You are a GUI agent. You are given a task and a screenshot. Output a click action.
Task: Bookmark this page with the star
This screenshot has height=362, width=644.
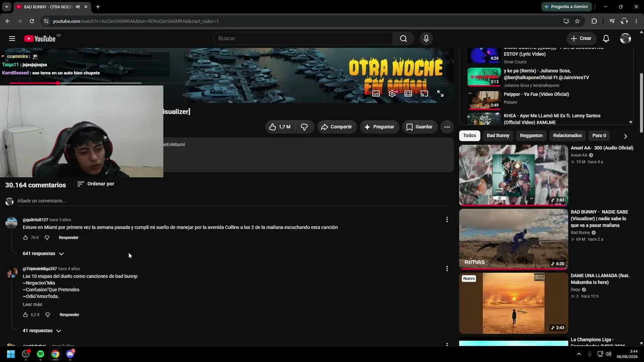[x=577, y=21]
